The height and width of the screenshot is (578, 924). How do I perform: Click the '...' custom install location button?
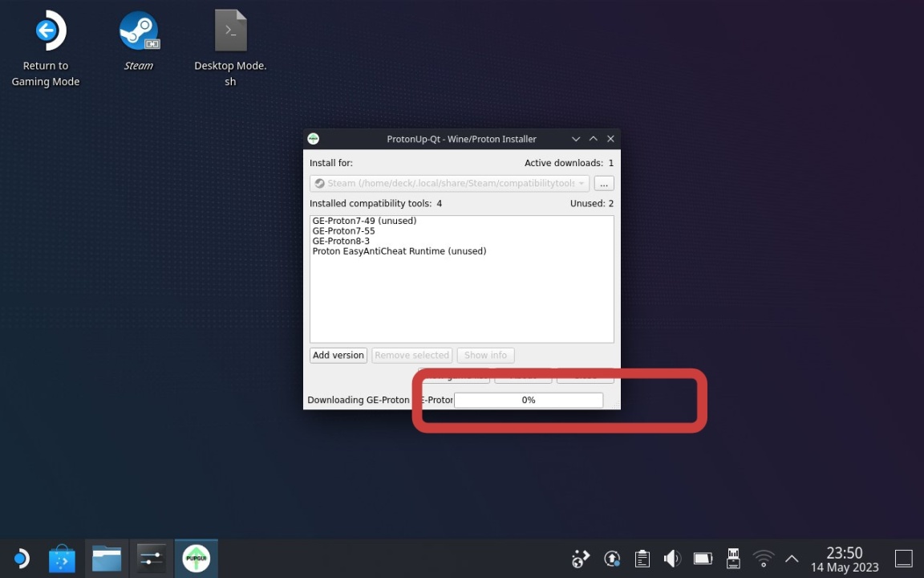pos(604,183)
